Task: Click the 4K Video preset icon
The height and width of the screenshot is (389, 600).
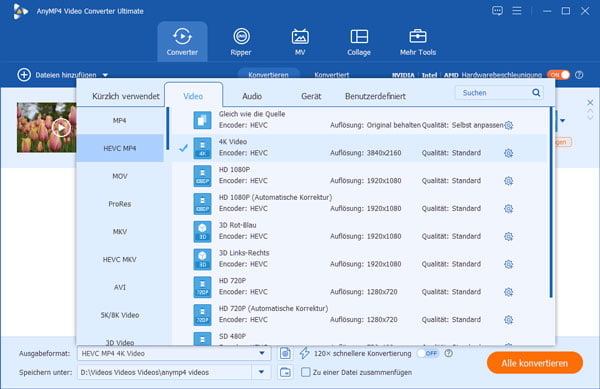Action: point(202,148)
